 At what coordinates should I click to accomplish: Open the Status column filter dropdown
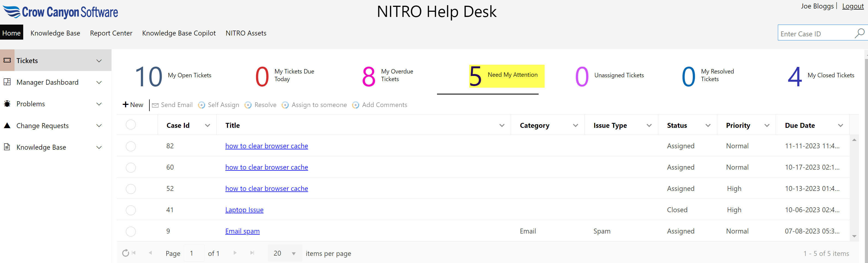pos(708,126)
